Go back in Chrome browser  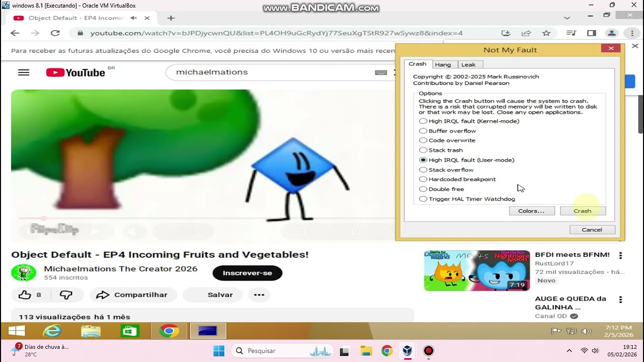[15, 33]
